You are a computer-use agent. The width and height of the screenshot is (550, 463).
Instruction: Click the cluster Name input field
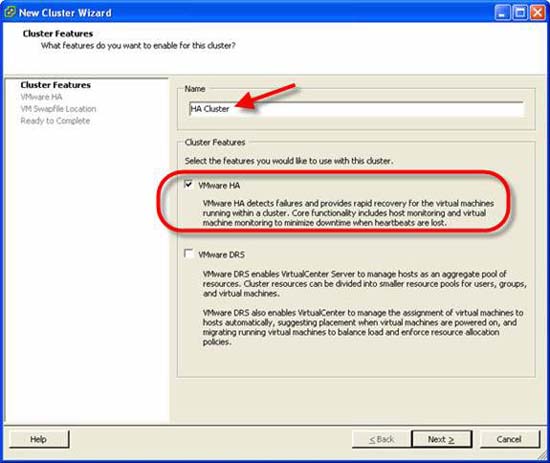click(356, 109)
